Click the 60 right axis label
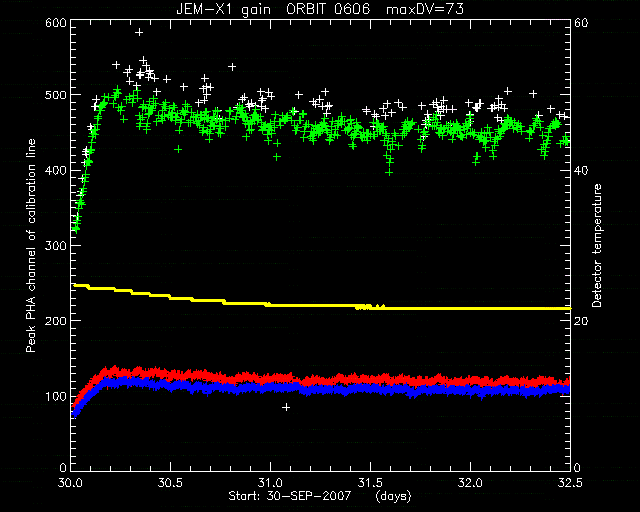Viewport: 640px width, 512px height. [x=581, y=23]
